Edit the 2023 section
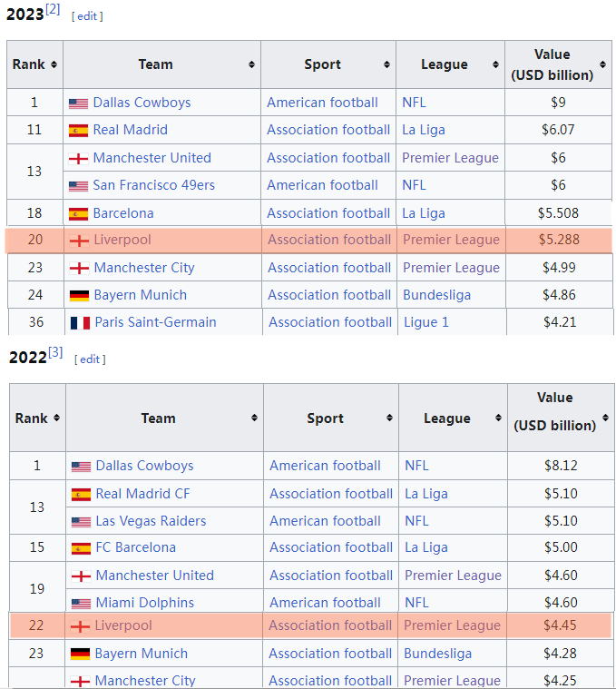 [x=87, y=16]
